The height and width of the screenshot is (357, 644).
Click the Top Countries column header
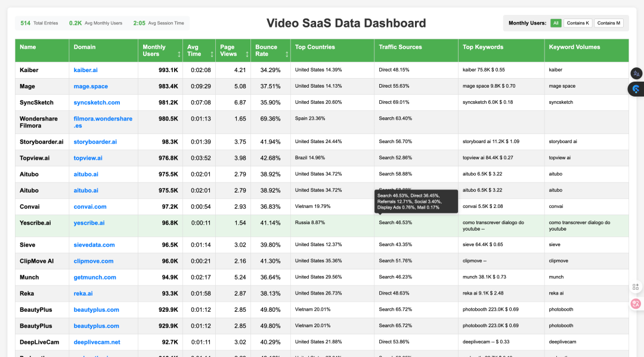click(332, 51)
